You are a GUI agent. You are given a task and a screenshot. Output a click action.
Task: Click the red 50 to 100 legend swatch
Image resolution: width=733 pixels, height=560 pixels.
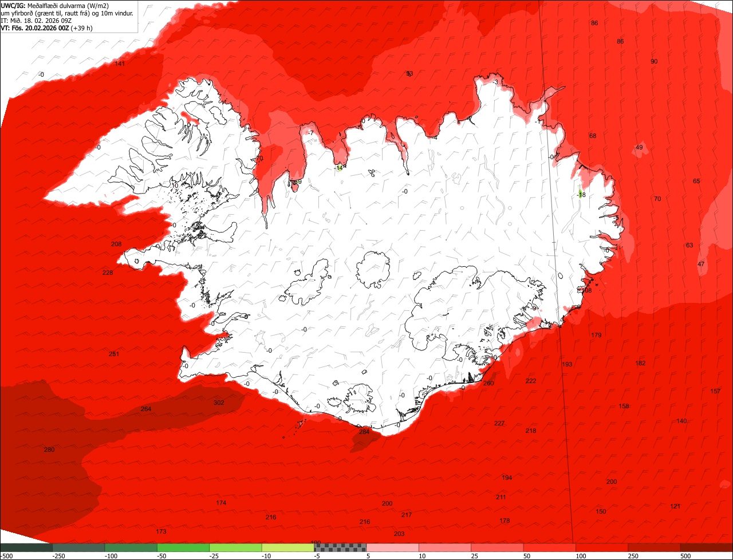point(550,547)
